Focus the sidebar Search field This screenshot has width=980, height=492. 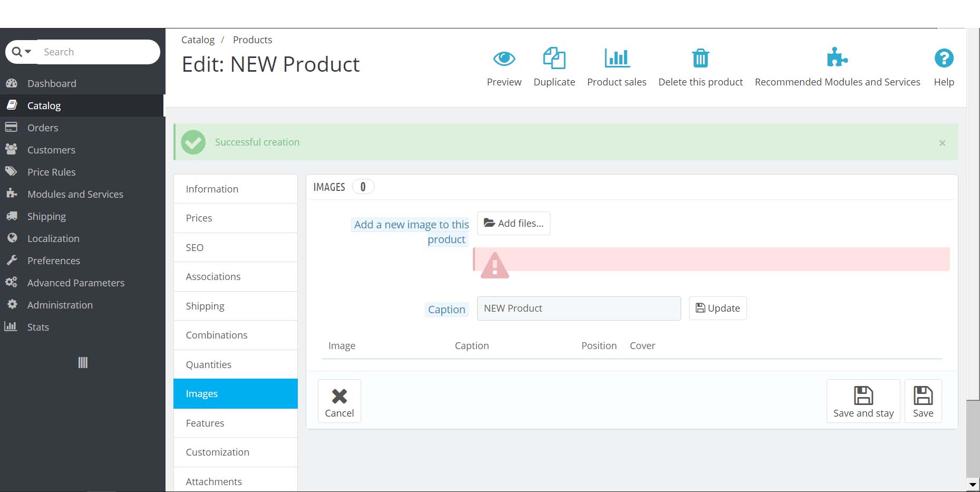(x=99, y=52)
